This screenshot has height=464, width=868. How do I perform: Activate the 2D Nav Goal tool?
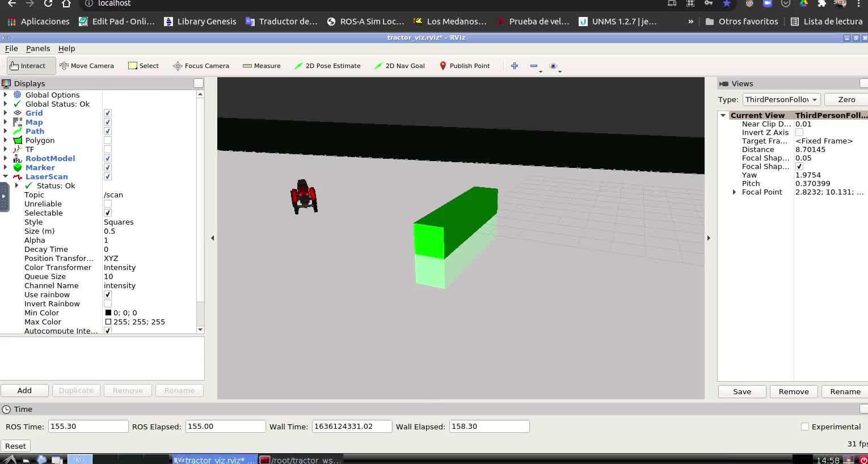[x=399, y=66]
